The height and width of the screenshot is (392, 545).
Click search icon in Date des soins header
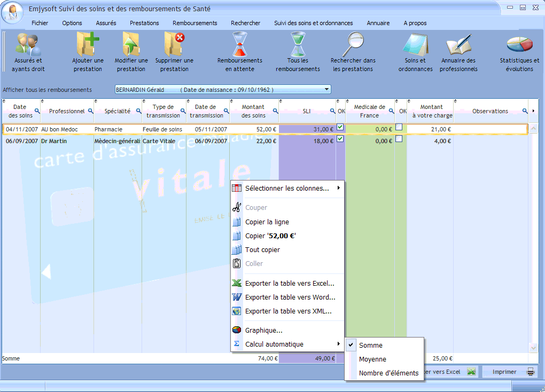pos(37,111)
